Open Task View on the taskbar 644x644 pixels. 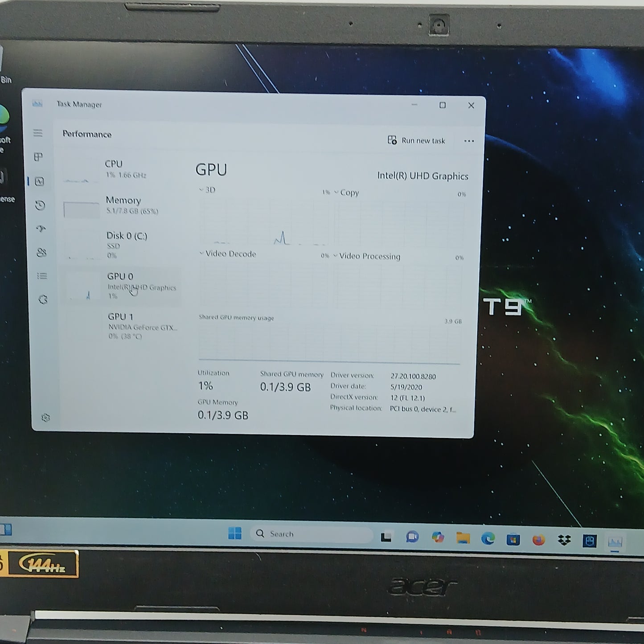[x=386, y=537]
